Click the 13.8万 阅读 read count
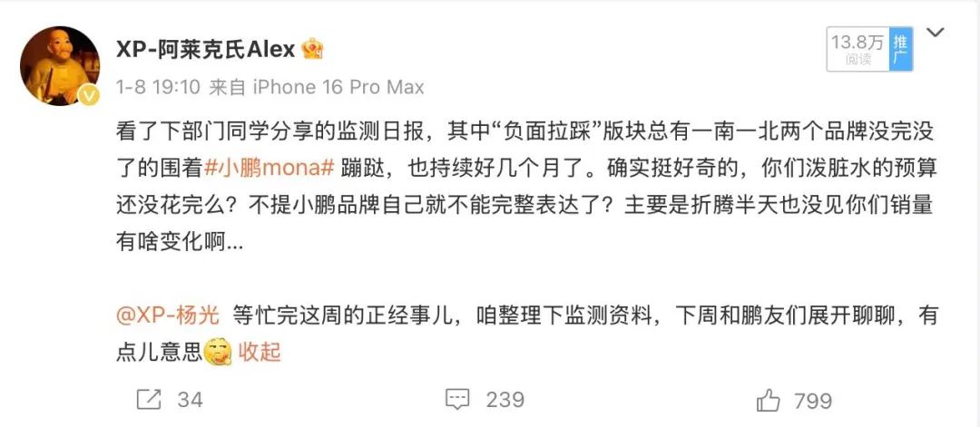The width and height of the screenshot is (980, 427). [858, 49]
